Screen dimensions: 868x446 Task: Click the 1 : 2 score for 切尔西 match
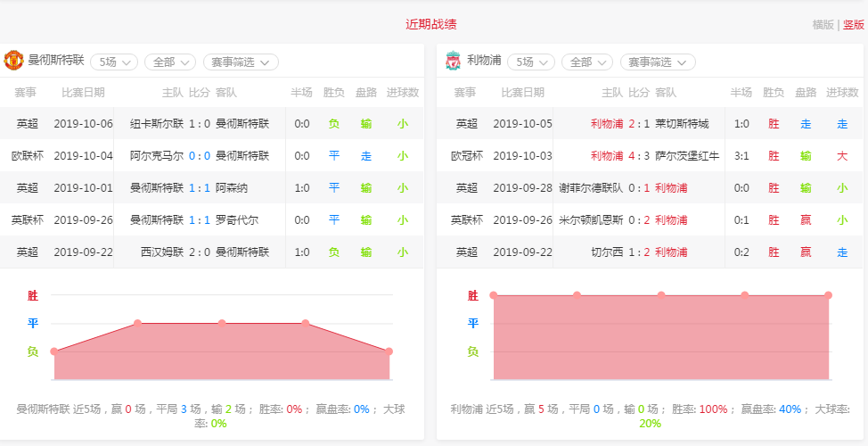tap(639, 252)
